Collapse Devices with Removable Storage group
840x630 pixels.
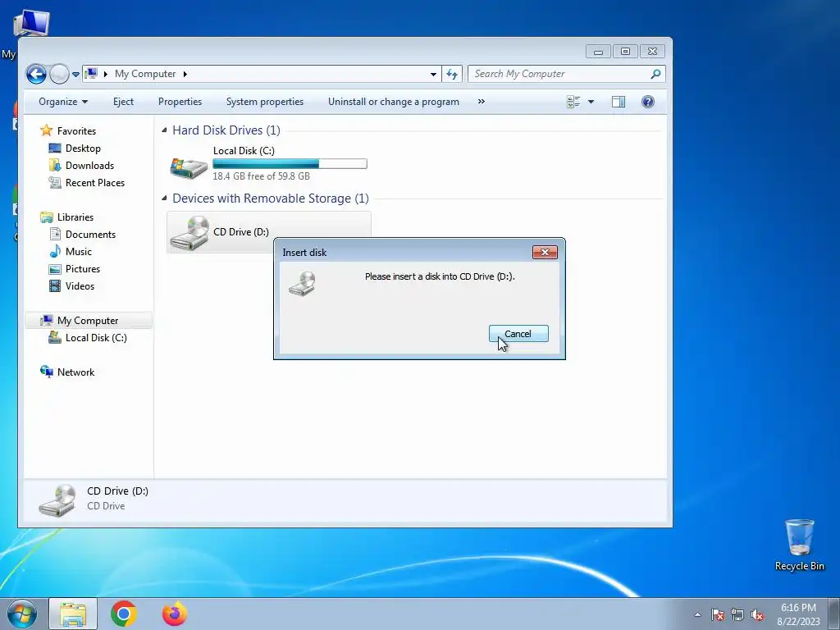164,199
